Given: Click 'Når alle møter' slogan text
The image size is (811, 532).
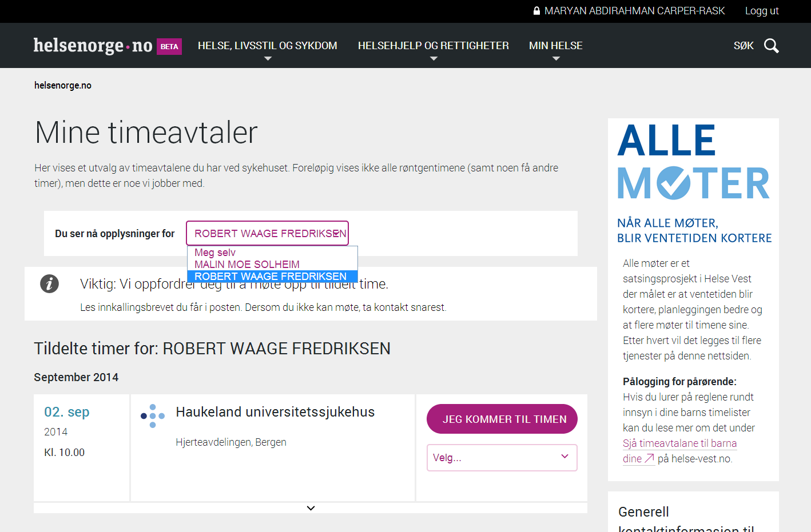Looking at the screenshot, I should click(x=694, y=231).
